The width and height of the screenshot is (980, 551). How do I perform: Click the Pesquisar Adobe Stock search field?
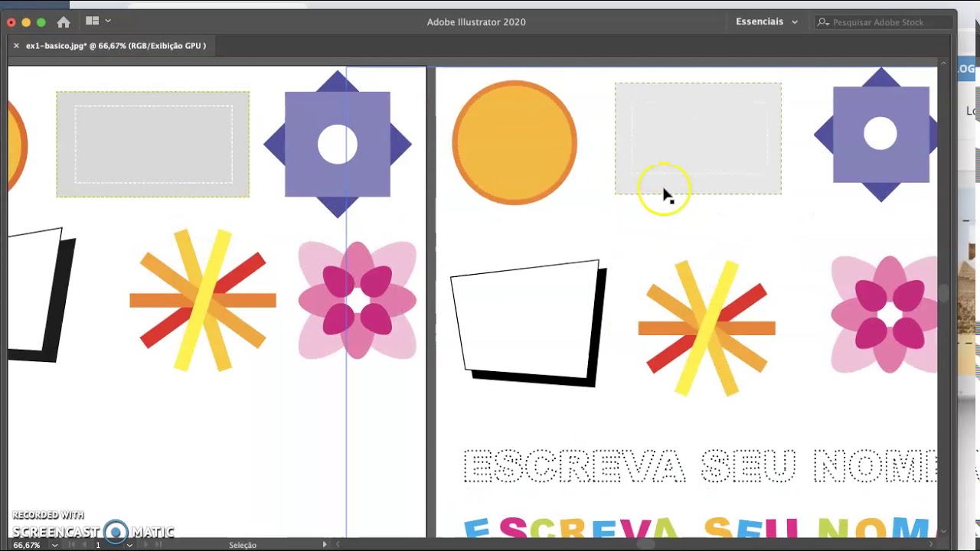[884, 22]
